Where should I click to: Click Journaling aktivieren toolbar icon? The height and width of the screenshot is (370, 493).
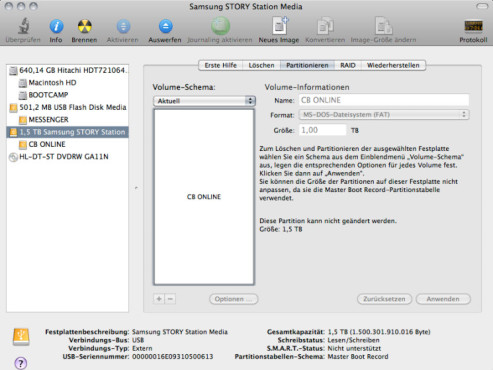point(220,26)
